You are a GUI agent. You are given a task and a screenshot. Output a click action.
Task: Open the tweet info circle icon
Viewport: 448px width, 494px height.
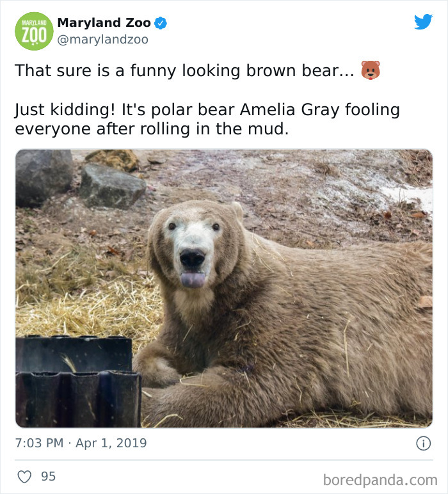click(x=422, y=443)
